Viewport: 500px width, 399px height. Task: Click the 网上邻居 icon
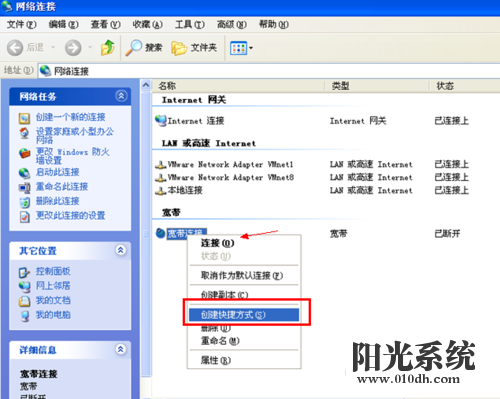[24, 286]
